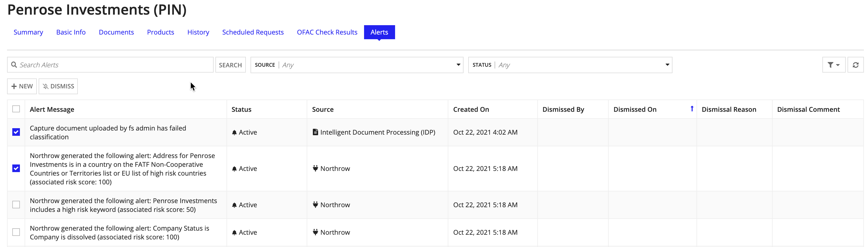The width and height of the screenshot is (868, 247).
Task: Sort by Status column header
Action: pos(241,109)
